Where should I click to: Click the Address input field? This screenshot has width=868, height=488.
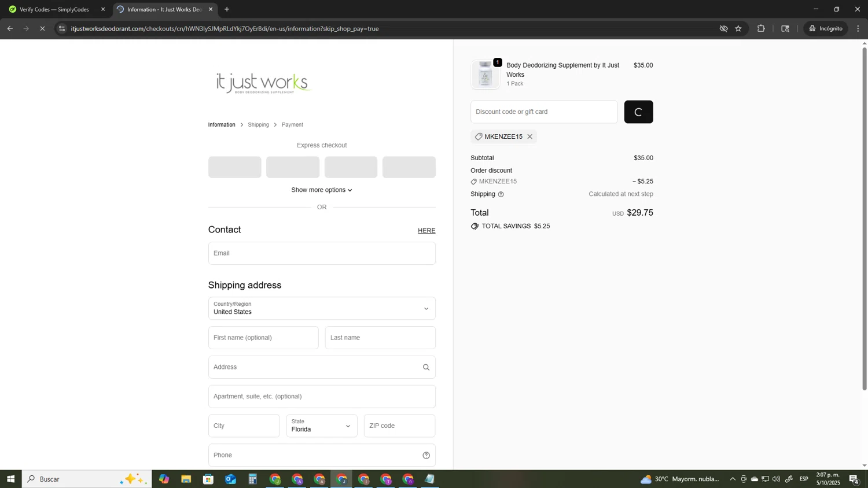pos(322,367)
